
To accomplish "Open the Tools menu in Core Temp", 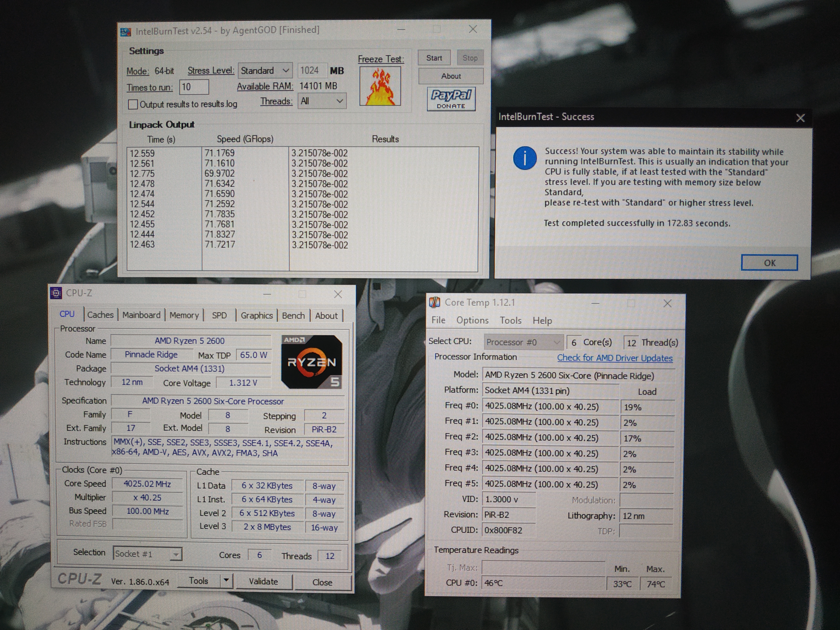I will [510, 320].
